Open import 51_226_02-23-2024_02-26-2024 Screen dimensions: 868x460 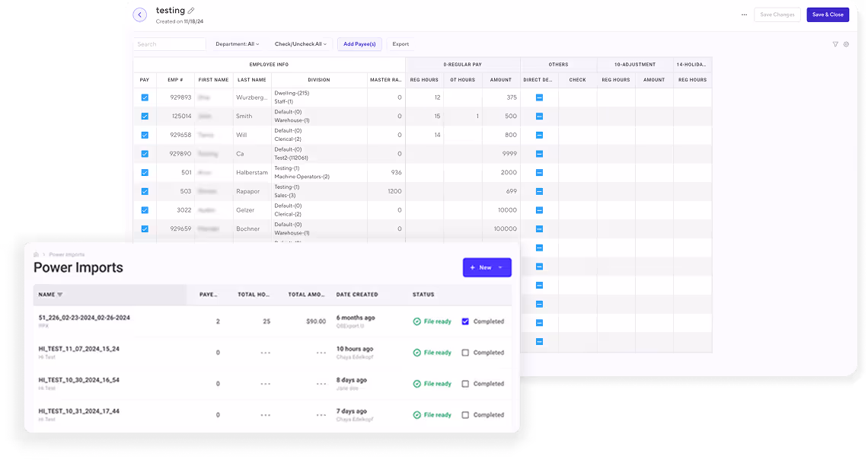click(x=85, y=318)
